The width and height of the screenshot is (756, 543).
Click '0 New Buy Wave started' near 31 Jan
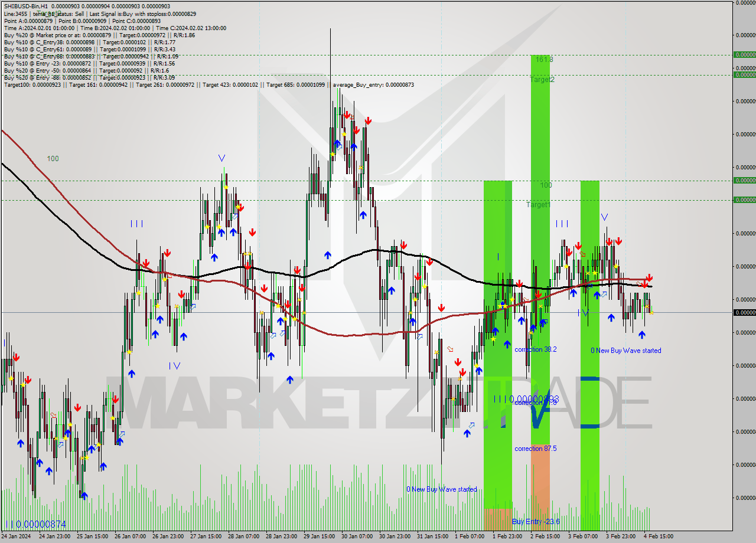441,489
